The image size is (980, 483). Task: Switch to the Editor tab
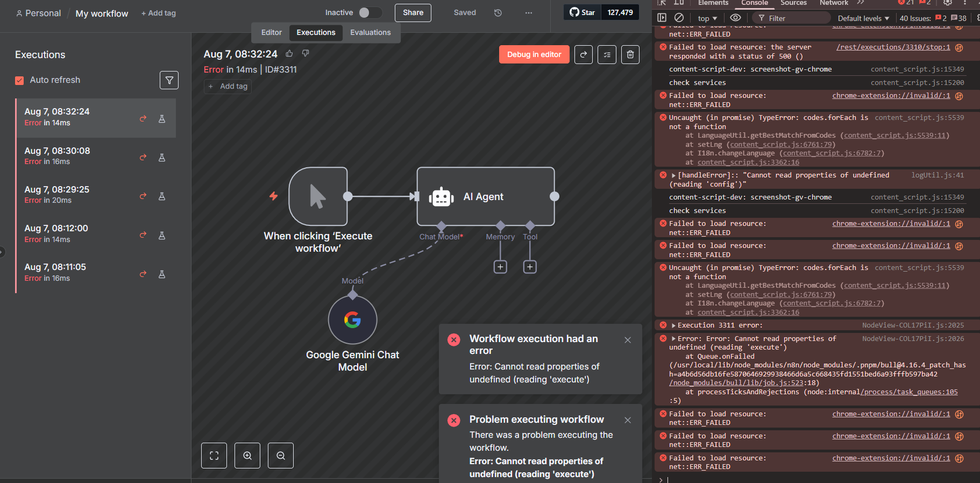271,33
